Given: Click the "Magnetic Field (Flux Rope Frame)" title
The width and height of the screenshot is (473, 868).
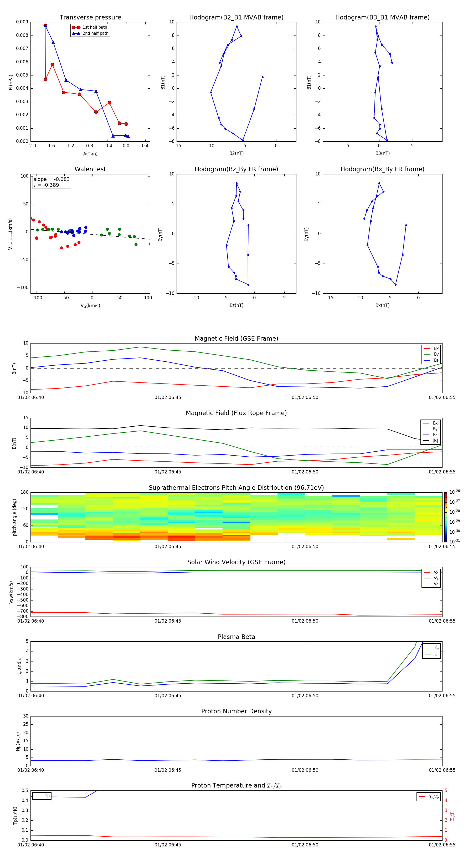Looking at the screenshot, I should point(236,413).
